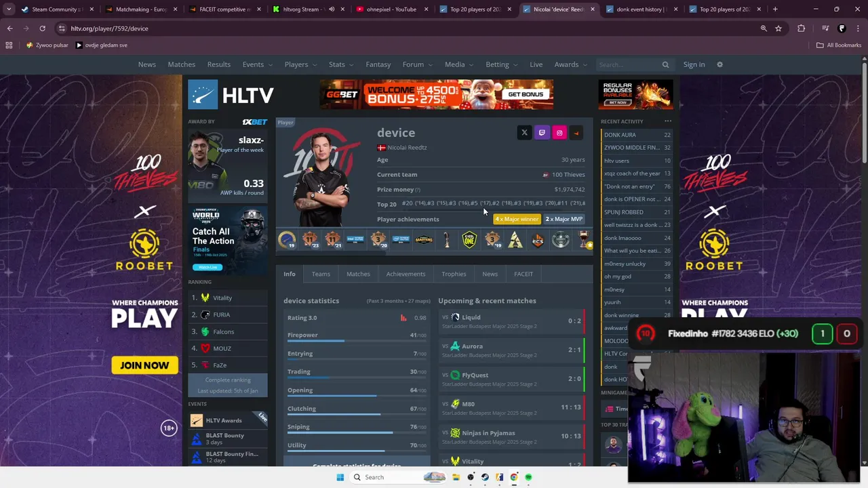This screenshot has height=488, width=868.
Task: Open the FACEIT profile tab
Action: 524,274
